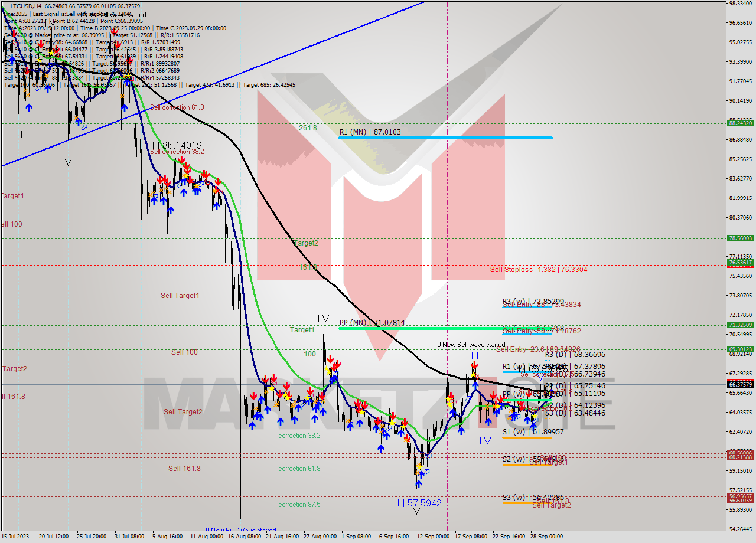756x543 pixels.
Task: Select the S3 (D) | 63.48446 label
Action: point(575,413)
